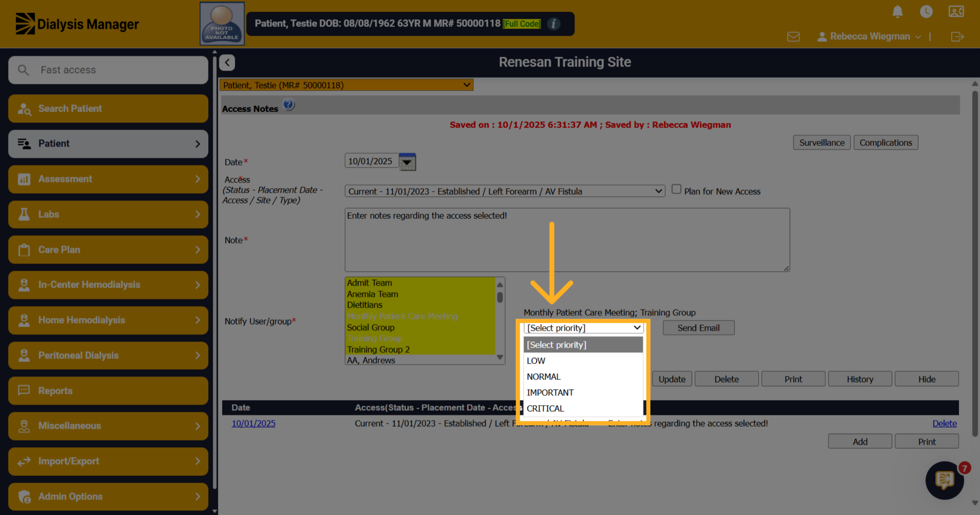Open the Access selection dropdown
Image resolution: width=980 pixels, height=515 pixels.
505,191
